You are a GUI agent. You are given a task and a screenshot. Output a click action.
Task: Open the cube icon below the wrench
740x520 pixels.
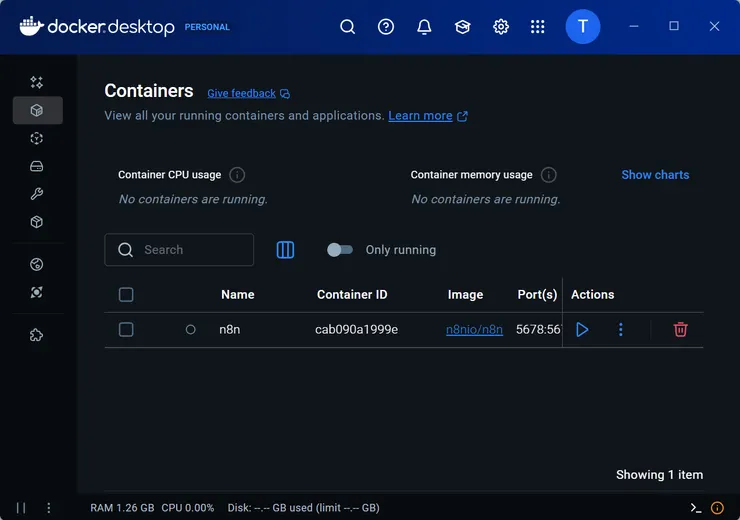pos(37,222)
